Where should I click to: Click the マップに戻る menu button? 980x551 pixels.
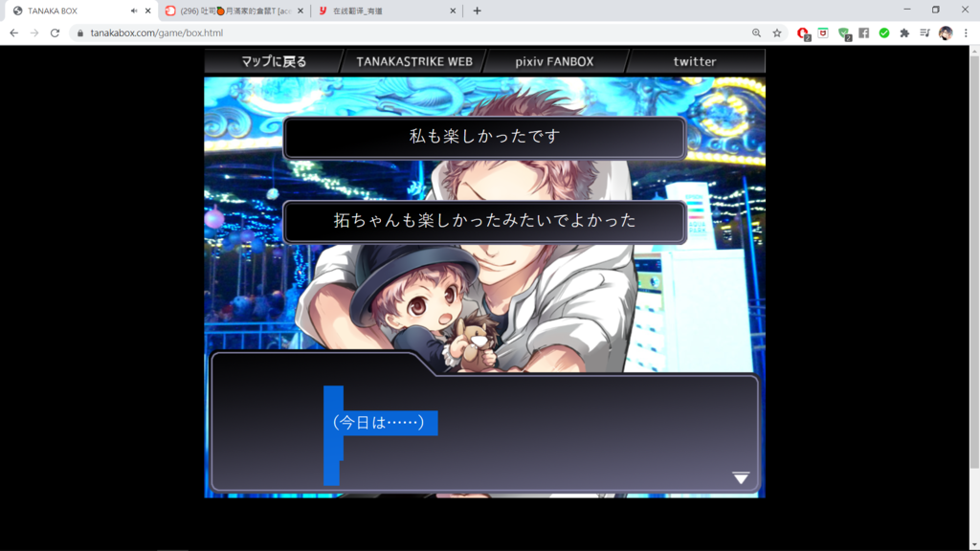click(x=274, y=61)
